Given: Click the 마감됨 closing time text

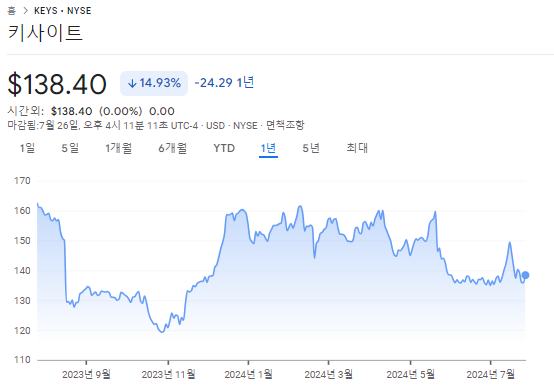Looking at the screenshot, I should pos(102,125).
